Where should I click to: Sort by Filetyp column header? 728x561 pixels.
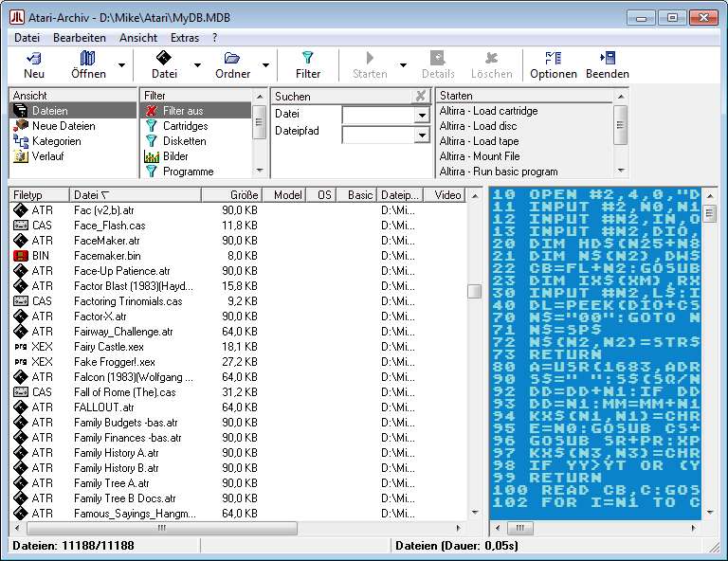pos(39,195)
